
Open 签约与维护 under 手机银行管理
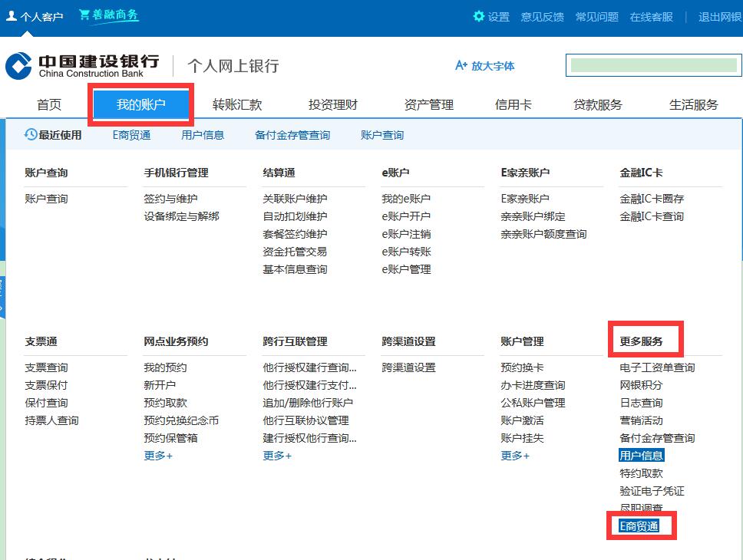[171, 199]
